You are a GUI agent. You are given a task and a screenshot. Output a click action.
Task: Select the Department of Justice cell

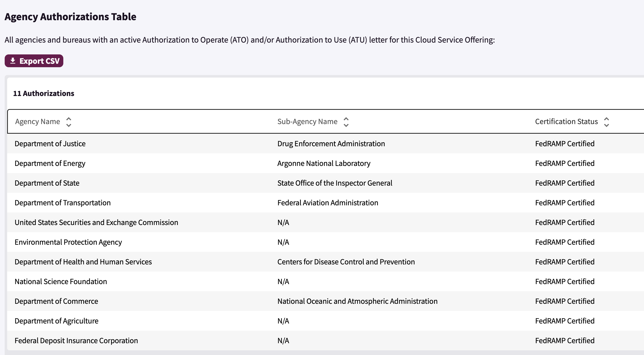[50, 144]
